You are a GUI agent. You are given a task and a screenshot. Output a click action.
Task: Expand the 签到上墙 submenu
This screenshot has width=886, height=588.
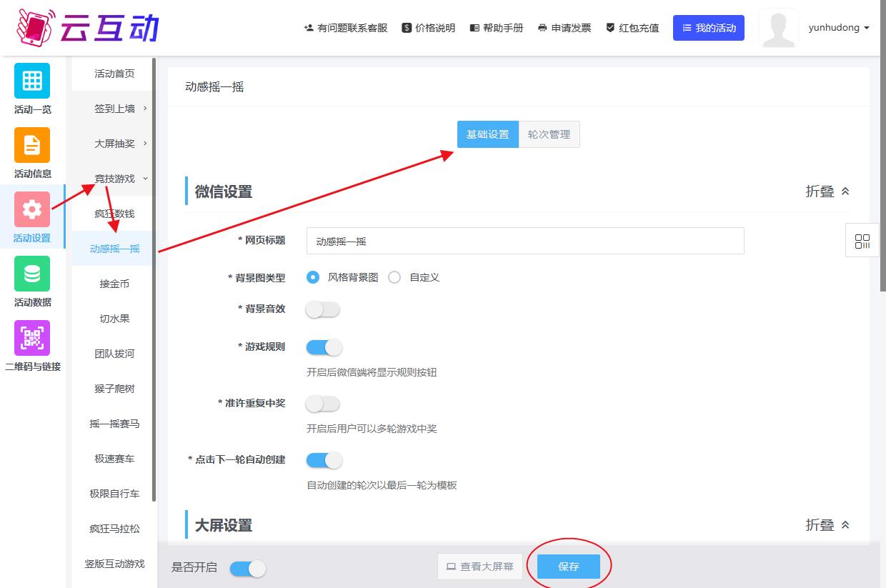(114, 109)
